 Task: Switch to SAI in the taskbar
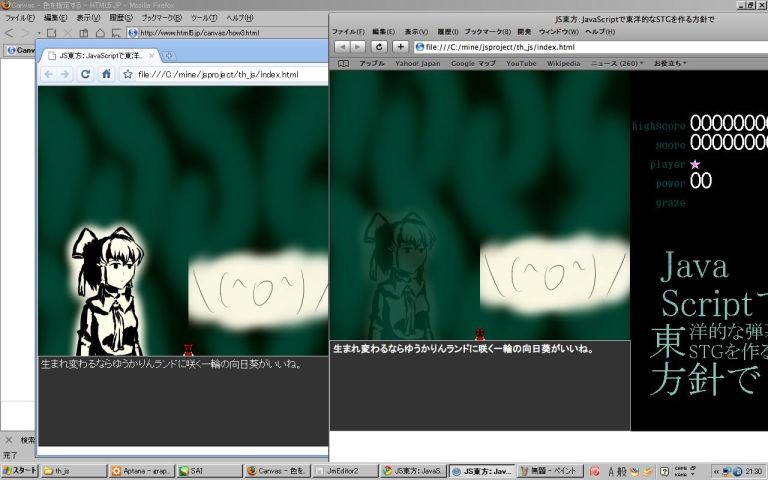(x=209, y=471)
